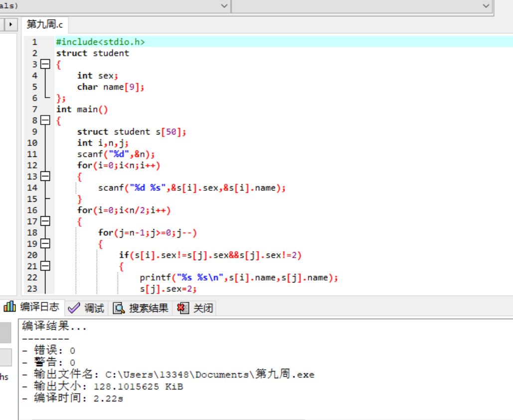Click the 输出文件名 path log entry
Screen dimensions: 513x420
click(168, 374)
